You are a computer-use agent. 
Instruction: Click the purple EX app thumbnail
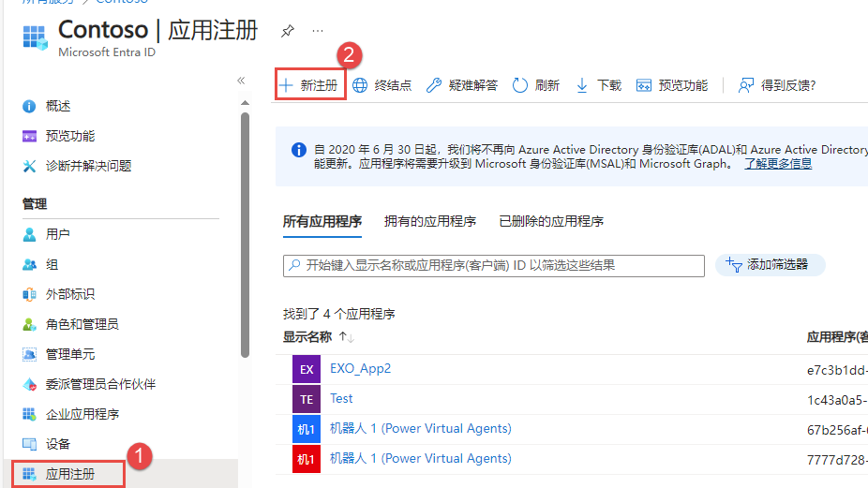[x=307, y=370]
